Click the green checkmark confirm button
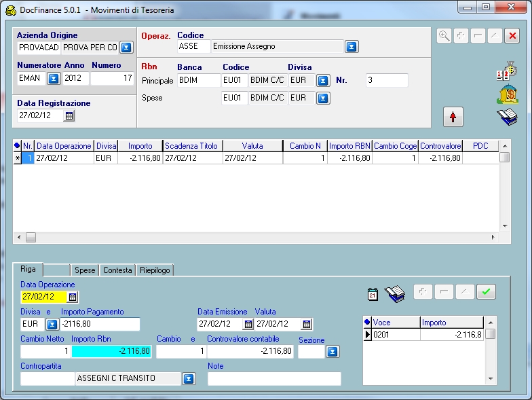The width and height of the screenshot is (532, 400). coord(486,292)
